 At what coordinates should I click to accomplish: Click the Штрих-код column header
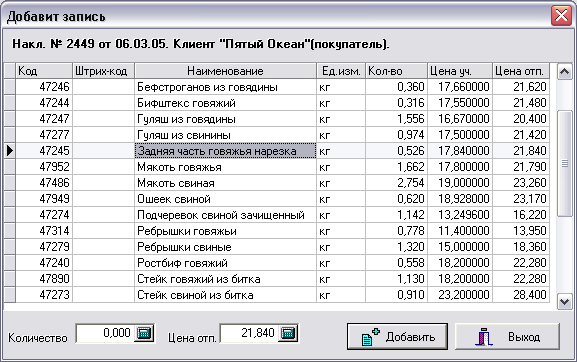(x=103, y=71)
